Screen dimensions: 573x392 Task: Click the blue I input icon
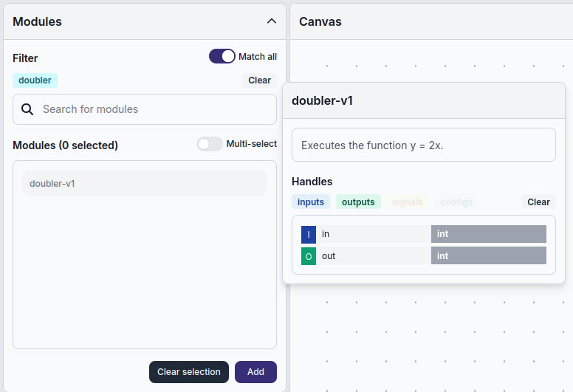[x=309, y=234]
